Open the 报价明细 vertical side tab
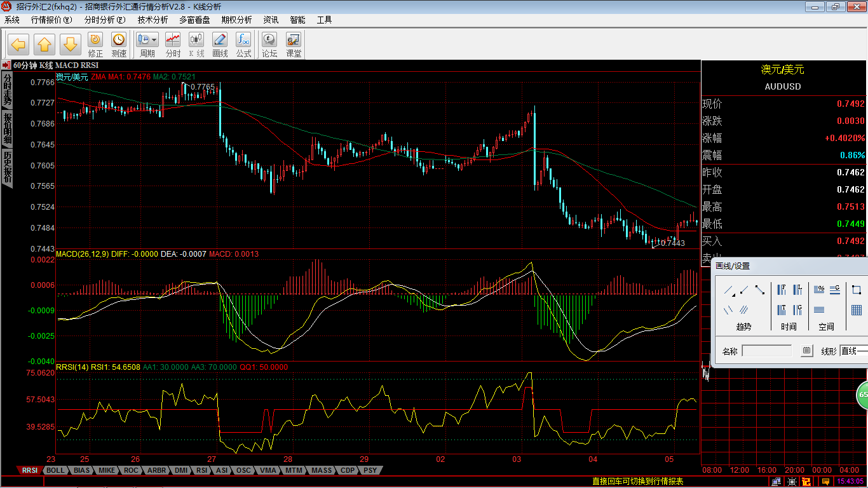The width and height of the screenshot is (868, 488). click(8, 128)
